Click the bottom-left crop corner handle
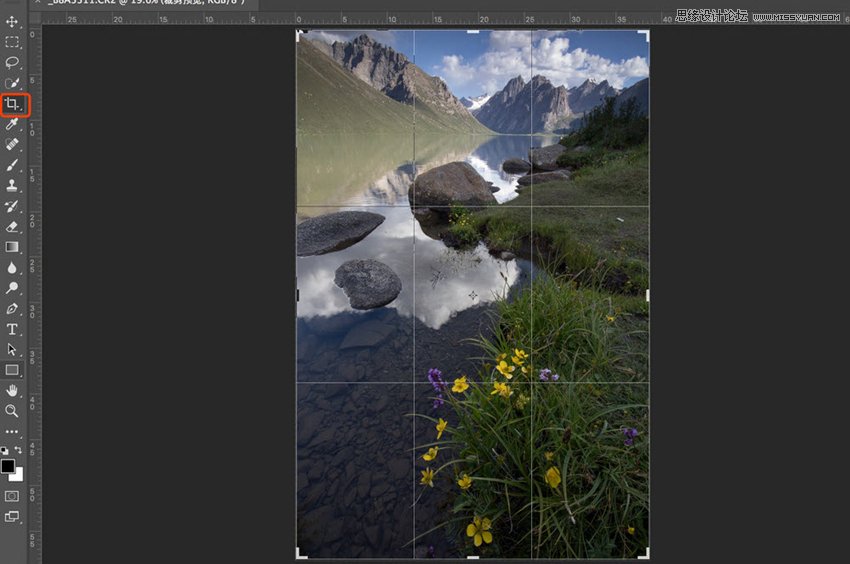850x564 pixels. tap(300, 554)
